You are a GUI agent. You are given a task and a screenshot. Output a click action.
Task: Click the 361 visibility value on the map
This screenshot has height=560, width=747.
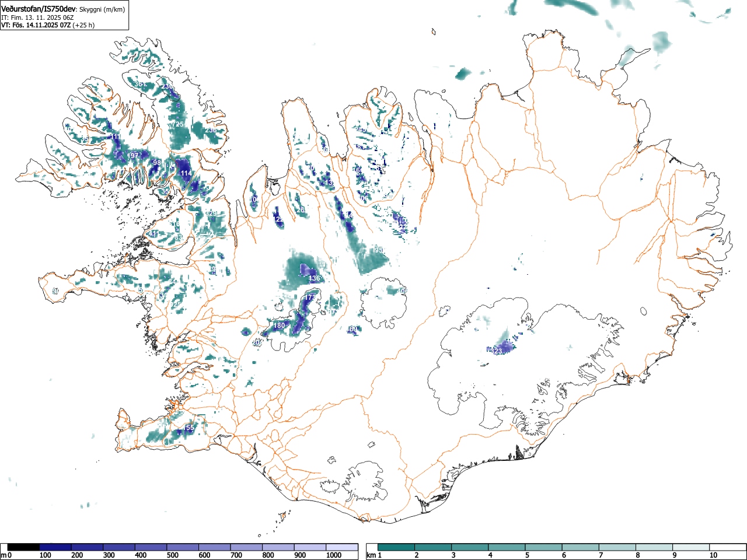[x=139, y=84]
